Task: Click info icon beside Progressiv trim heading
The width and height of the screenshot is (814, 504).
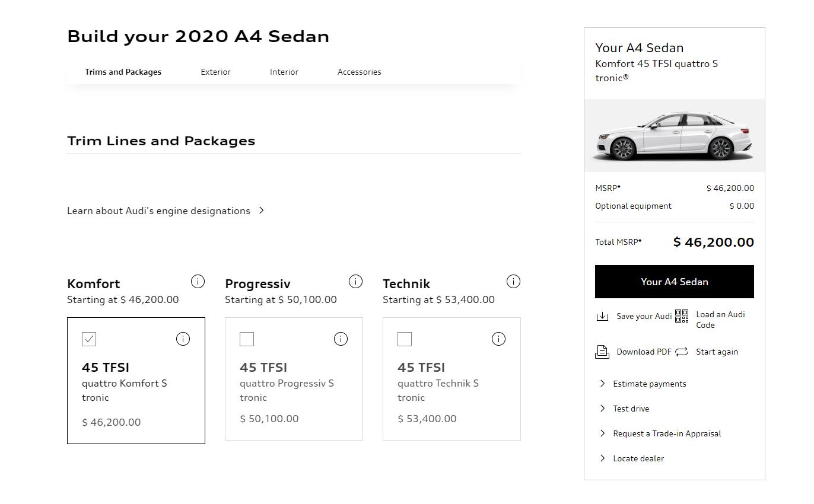Action: coord(355,282)
